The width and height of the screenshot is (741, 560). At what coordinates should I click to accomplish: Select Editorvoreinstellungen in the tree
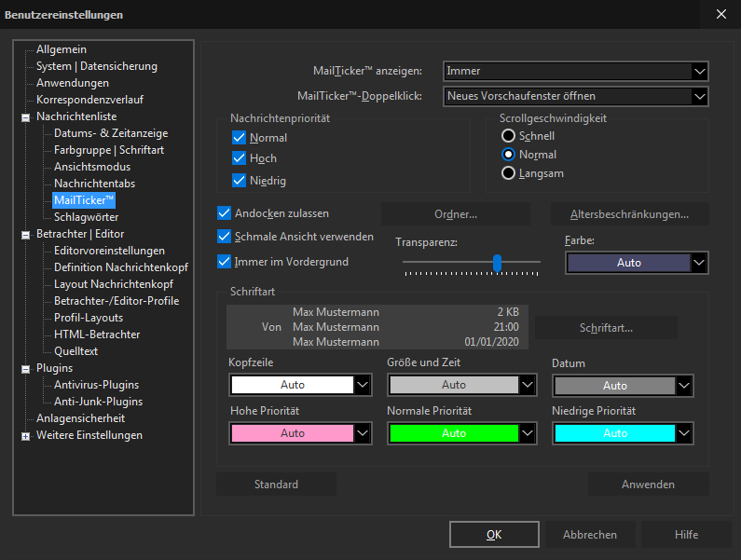click(109, 251)
